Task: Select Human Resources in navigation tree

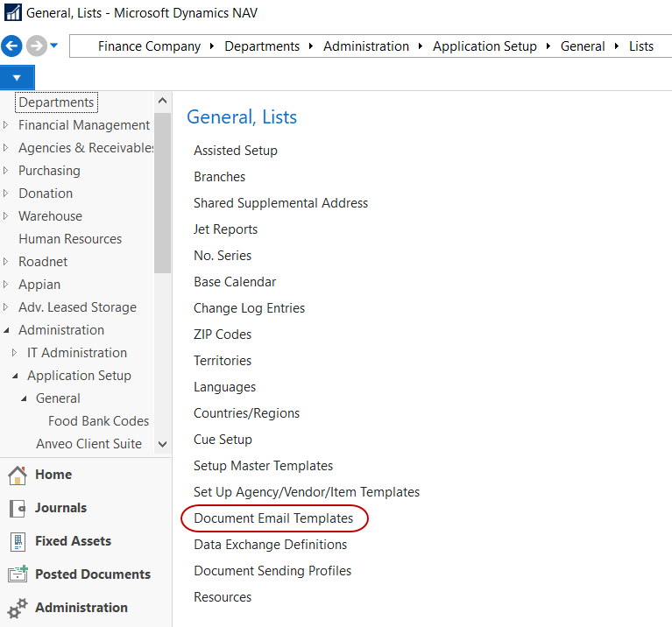Action: (70, 239)
